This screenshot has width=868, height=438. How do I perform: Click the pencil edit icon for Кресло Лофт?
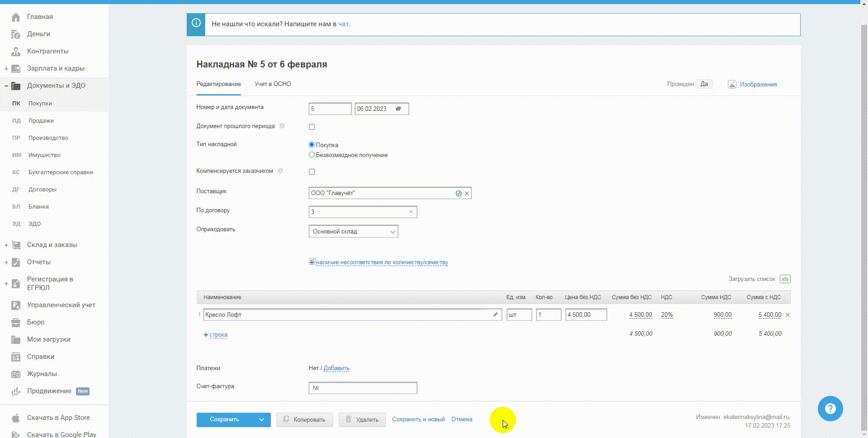click(495, 314)
